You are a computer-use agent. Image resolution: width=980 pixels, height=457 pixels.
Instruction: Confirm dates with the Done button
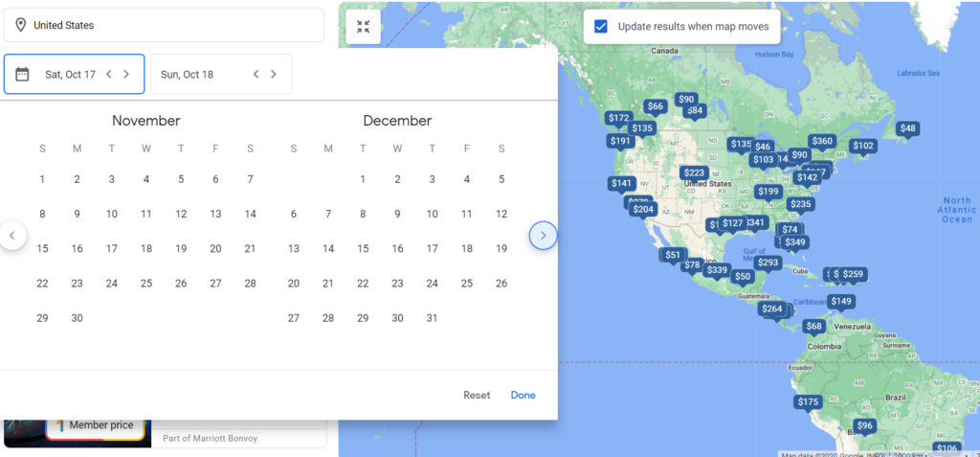(523, 395)
